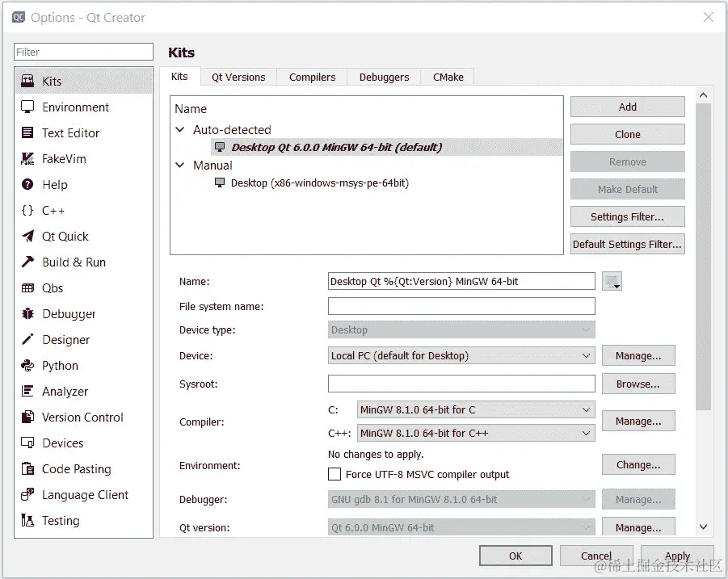The height and width of the screenshot is (579, 728).
Task: Click the Make Default button
Action: click(627, 189)
